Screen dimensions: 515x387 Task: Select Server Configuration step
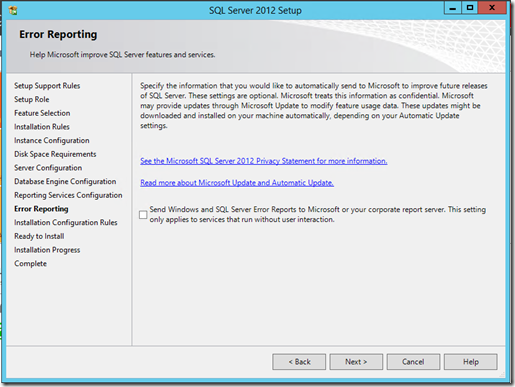(48, 168)
